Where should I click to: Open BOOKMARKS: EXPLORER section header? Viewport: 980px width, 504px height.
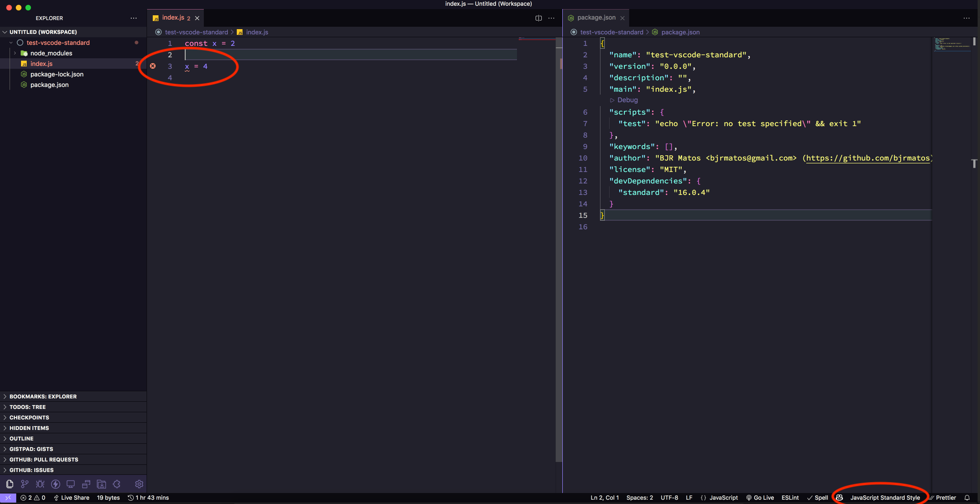pyautogui.click(x=43, y=396)
